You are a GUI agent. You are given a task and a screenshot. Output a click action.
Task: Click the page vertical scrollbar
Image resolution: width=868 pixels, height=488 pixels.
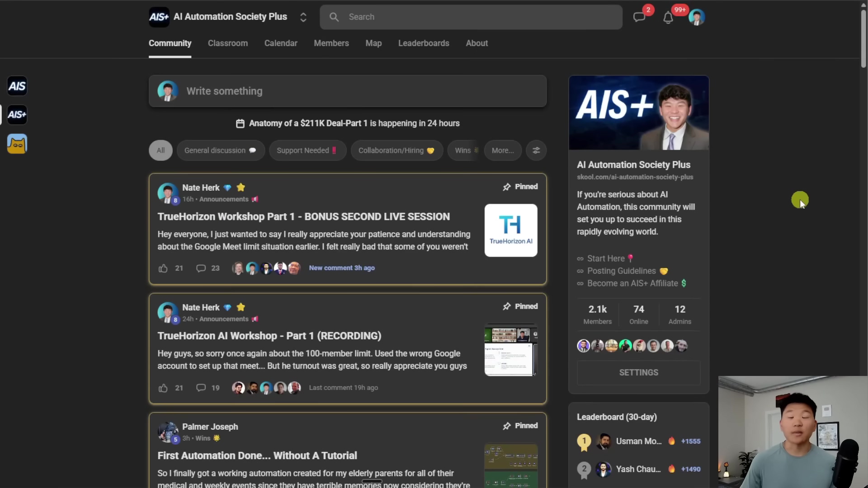(863, 38)
